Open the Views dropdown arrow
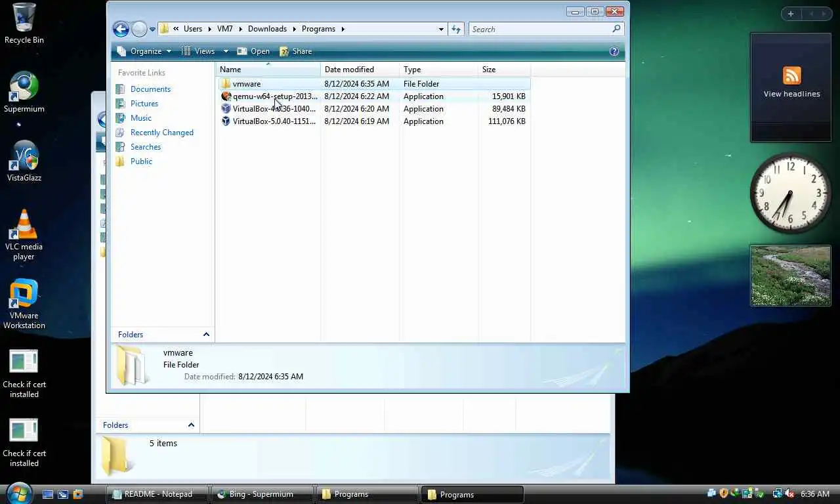Viewport: 840px width, 504px height. (x=226, y=51)
